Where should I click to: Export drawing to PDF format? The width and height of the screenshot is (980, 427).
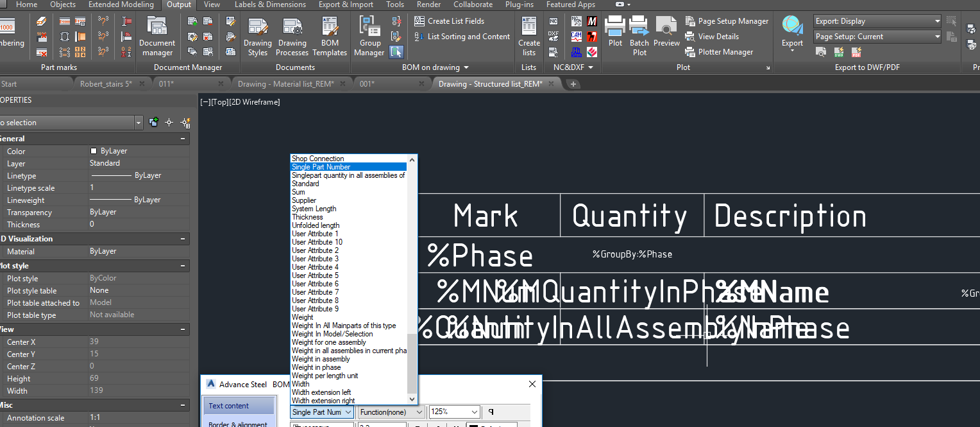(856, 52)
